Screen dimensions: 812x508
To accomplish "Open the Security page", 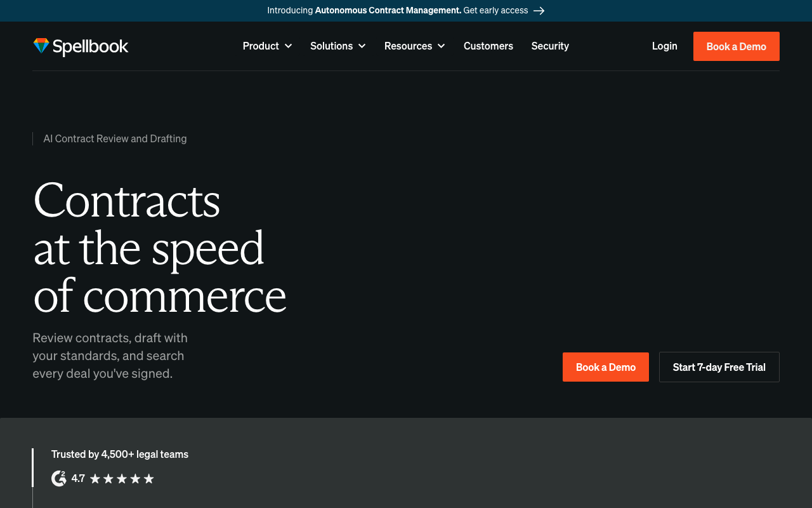I will pos(550,46).
